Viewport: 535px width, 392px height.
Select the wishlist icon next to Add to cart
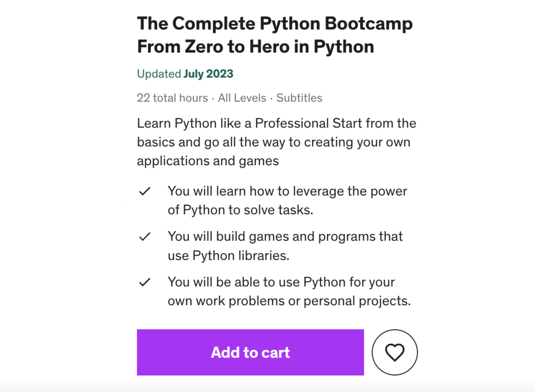pyautogui.click(x=395, y=352)
